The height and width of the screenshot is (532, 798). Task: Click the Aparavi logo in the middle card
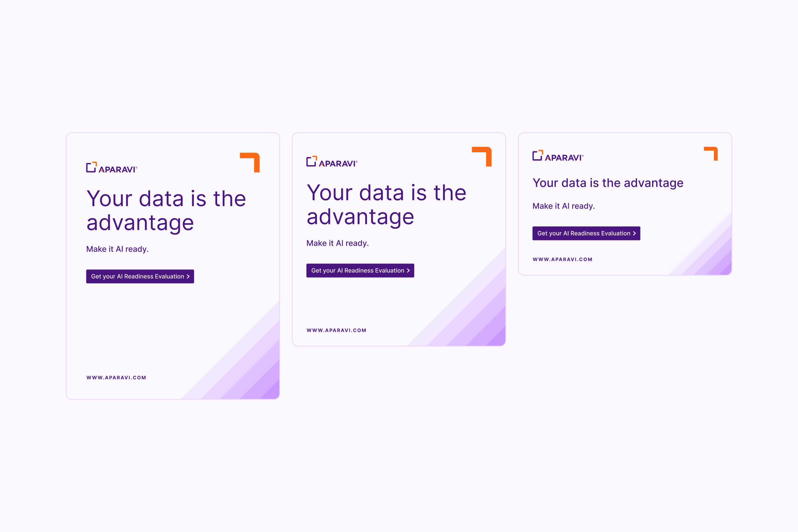click(x=332, y=162)
